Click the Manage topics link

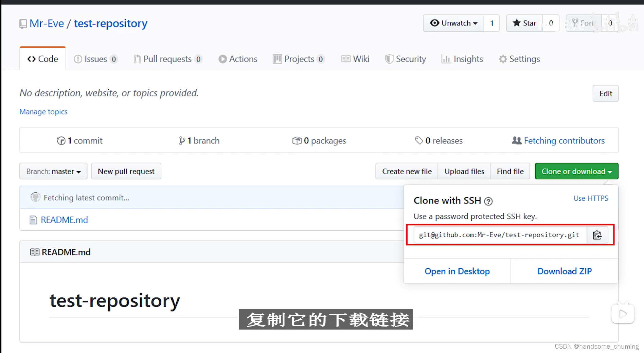(43, 112)
